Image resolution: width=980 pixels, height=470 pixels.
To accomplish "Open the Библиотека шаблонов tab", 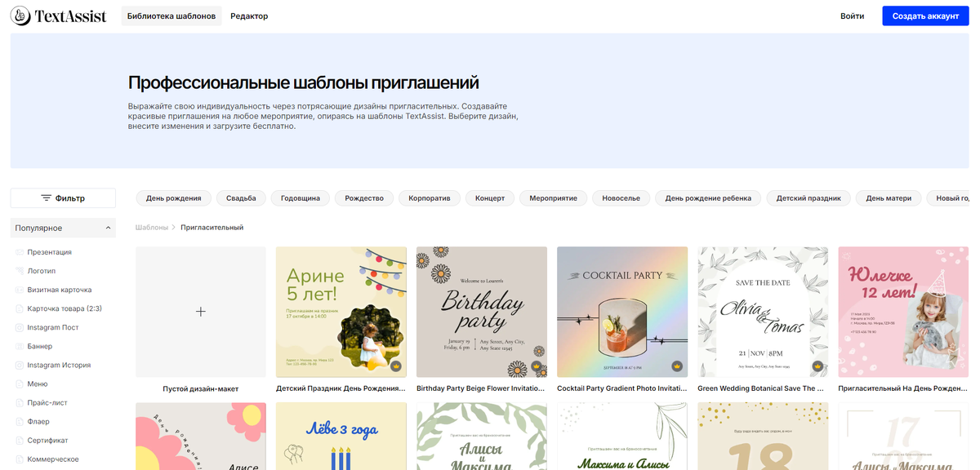I will coord(171,16).
